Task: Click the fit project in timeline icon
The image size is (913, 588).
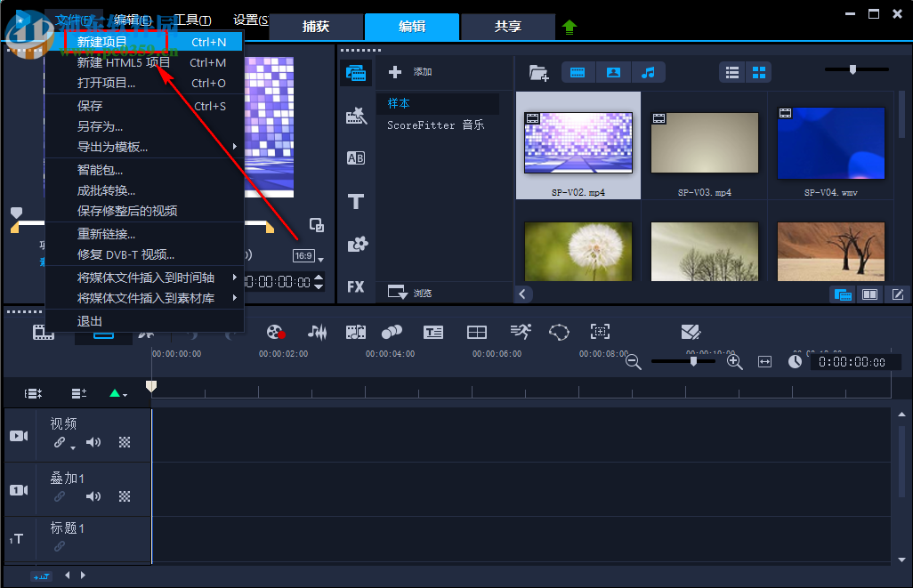Action: [x=764, y=361]
